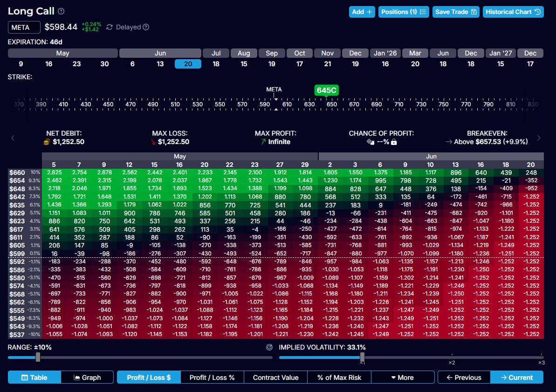Screen dimensions: 556x392
Task: Click the help icon after Delayed label
Action: point(146,28)
